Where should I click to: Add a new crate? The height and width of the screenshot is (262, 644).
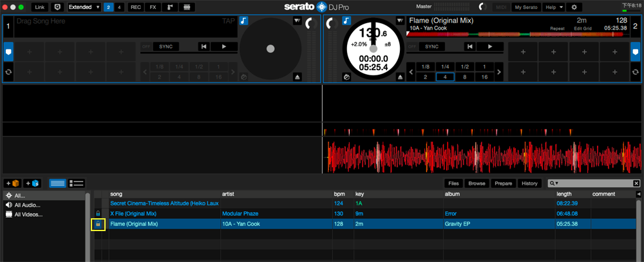pos(13,183)
